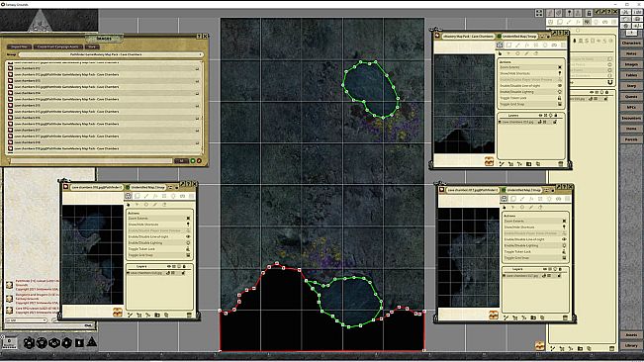Open the Encounters sidebar button

point(631,118)
